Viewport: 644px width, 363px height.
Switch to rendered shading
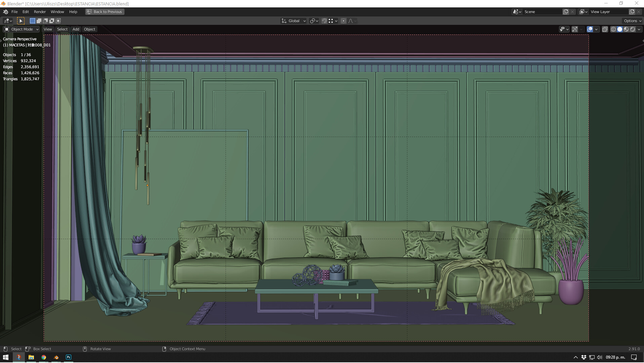(633, 29)
